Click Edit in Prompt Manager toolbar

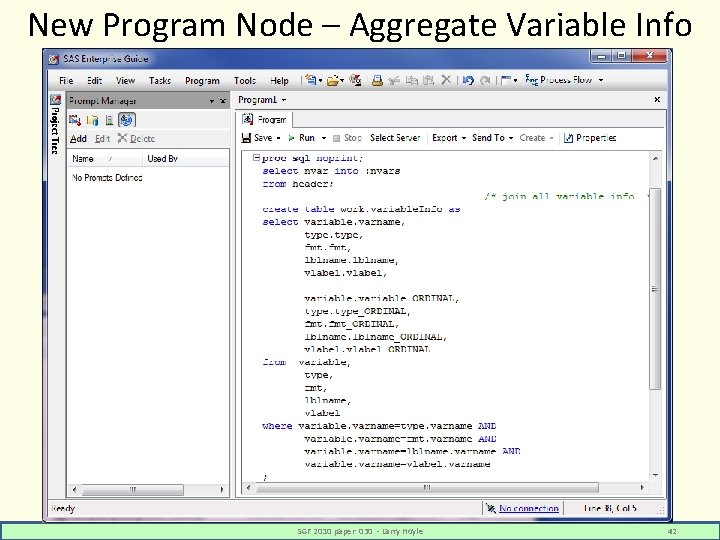pos(102,139)
